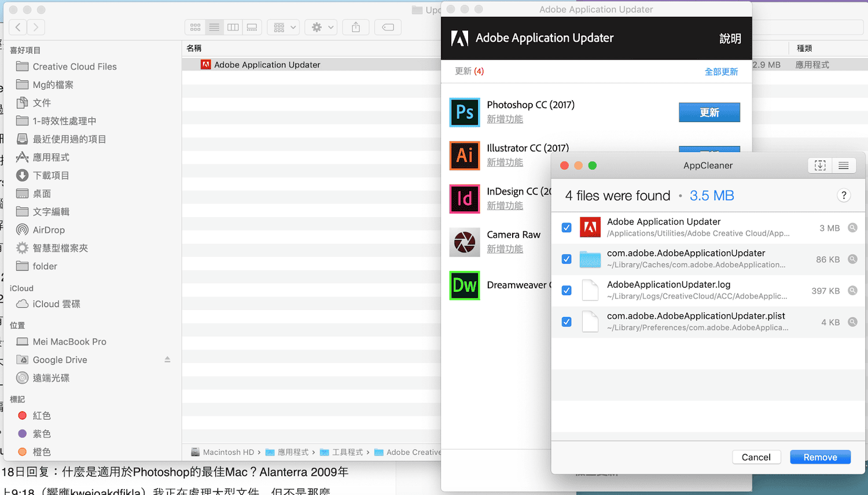Viewport: 868px width, 495px height.
Task: Switch Finder to column view
Action: tap(233, 27)
